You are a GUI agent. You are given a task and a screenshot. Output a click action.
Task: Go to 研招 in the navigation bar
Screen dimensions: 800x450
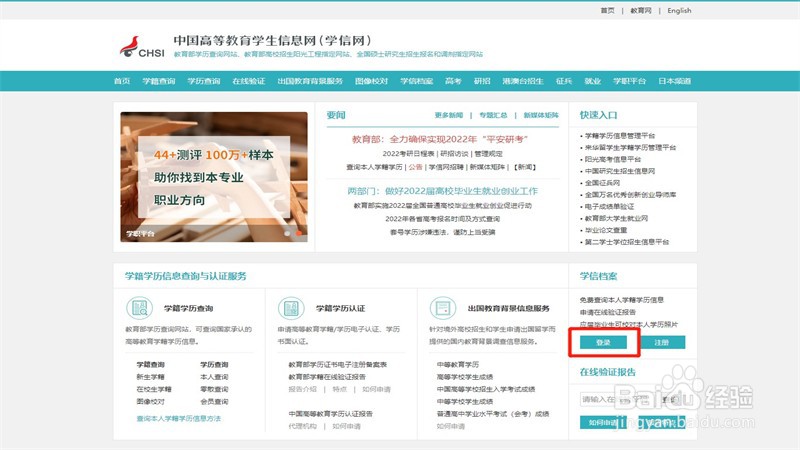pos(482,81)
